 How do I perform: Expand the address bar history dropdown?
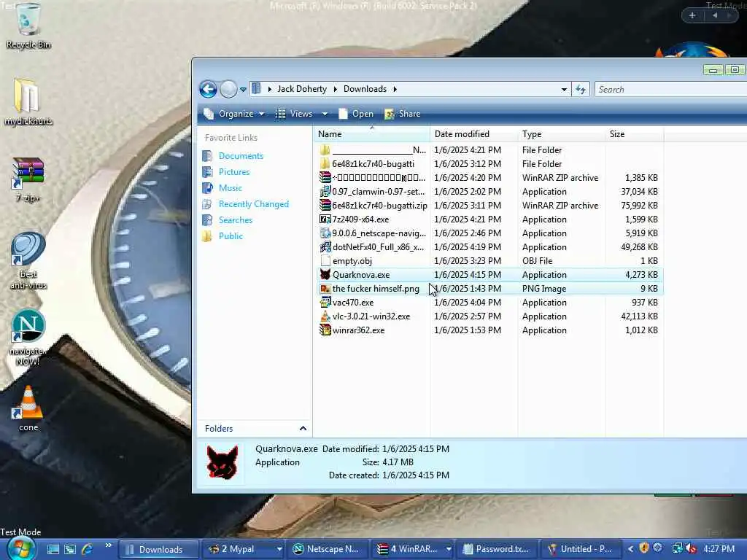[564, 90]
